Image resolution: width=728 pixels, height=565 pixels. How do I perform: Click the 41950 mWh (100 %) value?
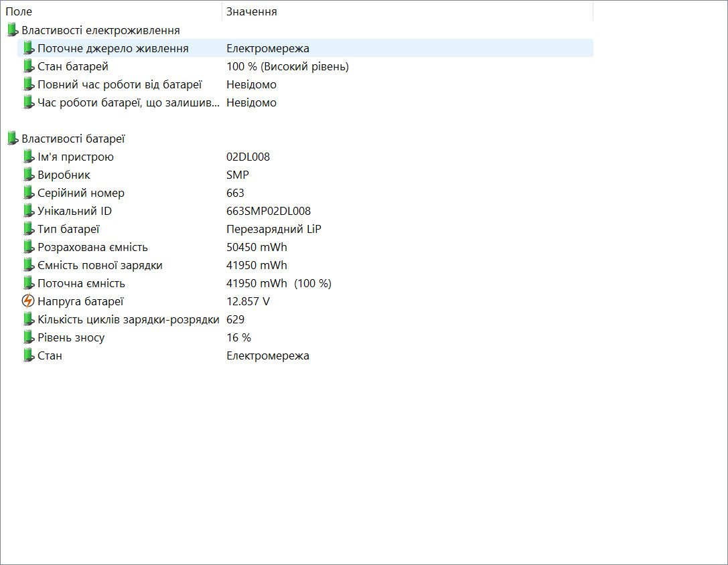click(x=279, y=284)
